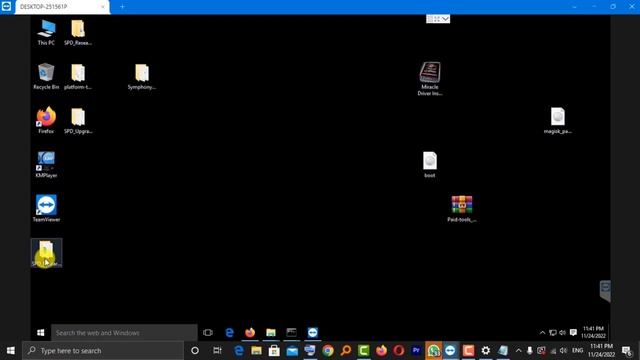
Task: Open remote Start menu button
Action: click(40, 333)
